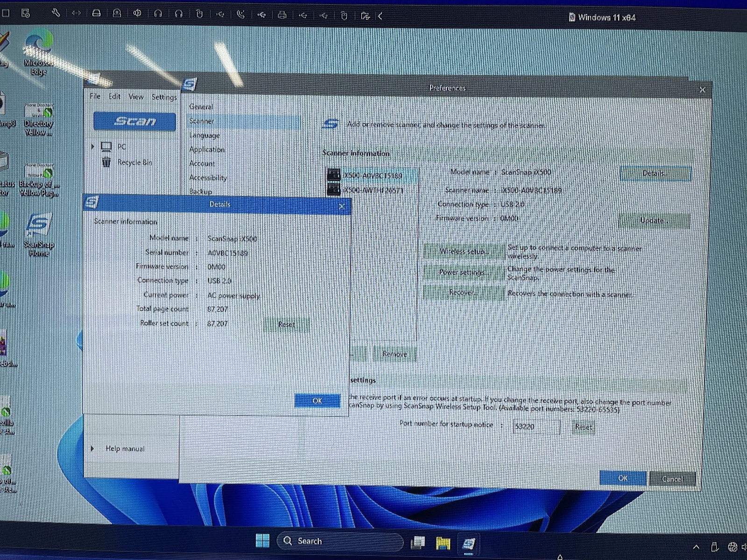Open Microsoft Edge desktop icon
Viewport: 747px width, 560px height.
coord(39,51)
